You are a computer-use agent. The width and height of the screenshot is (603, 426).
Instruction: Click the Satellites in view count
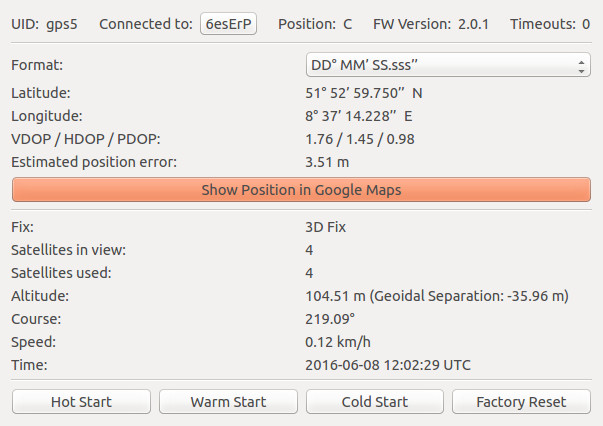point(309,250)
